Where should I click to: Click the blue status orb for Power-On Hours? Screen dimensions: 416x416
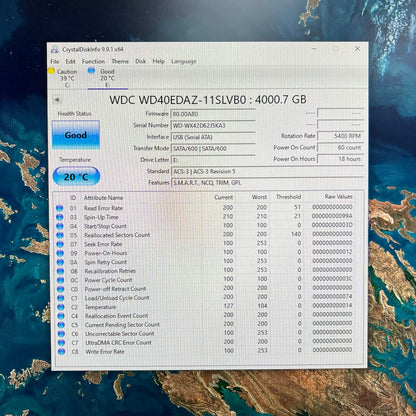click(60, 253)
